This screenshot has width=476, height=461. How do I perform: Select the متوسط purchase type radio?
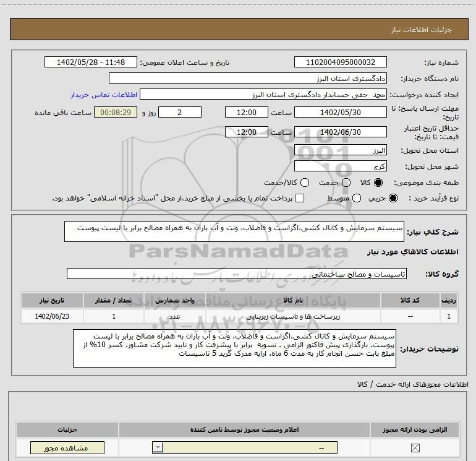357,198
